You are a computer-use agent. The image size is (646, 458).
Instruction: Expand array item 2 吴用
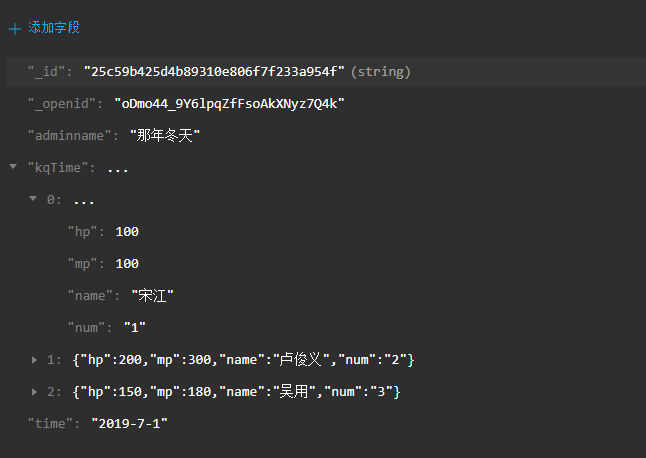[34, 392]
